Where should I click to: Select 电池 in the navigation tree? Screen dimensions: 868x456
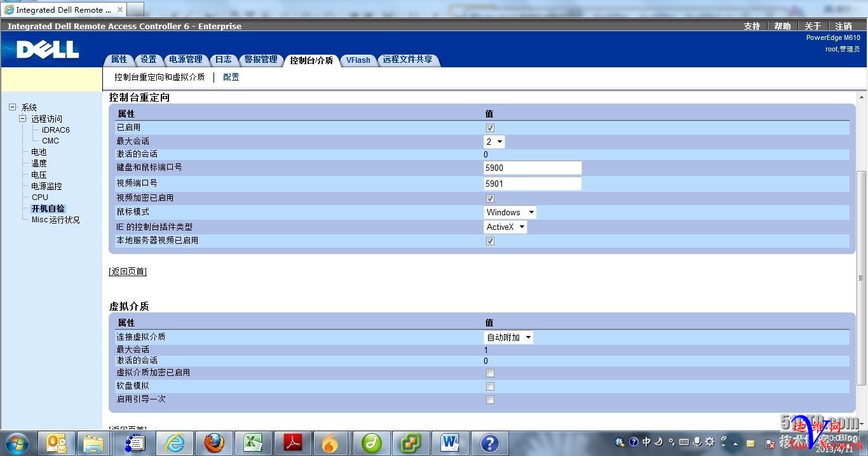(x=39, y=152)
